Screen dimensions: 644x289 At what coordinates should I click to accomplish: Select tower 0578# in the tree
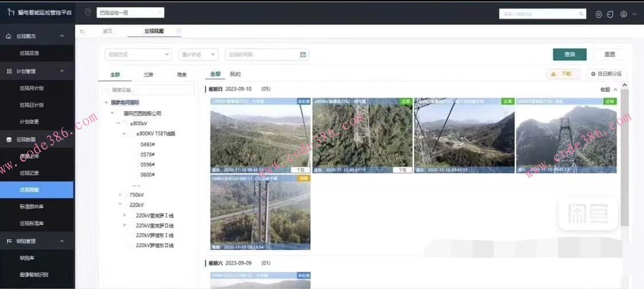coord(147,155)
